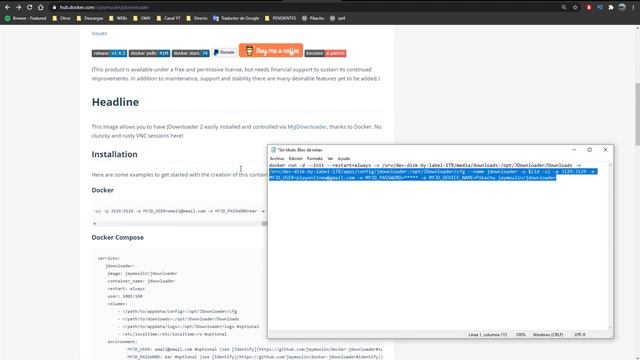This screenshot has height=360, width=640.
Task: Click the docker pulls badge
Action: (x=149, y=53)
